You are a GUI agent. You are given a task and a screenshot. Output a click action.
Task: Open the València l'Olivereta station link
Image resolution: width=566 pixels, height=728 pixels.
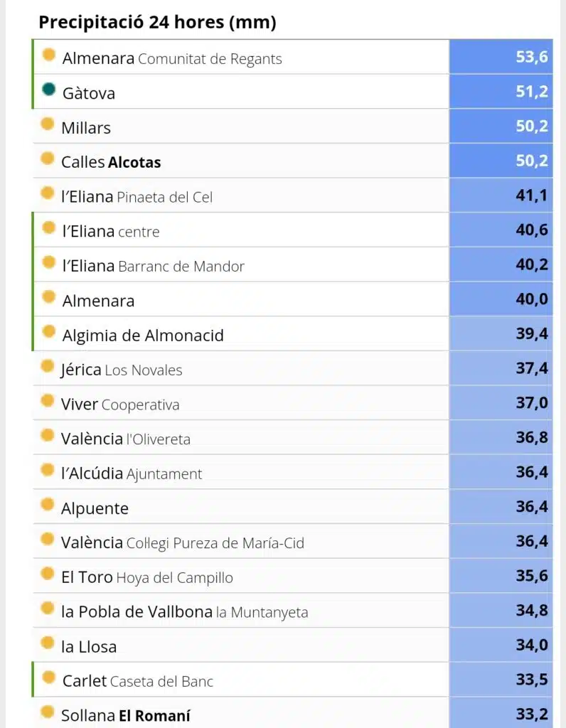[126, 439]
